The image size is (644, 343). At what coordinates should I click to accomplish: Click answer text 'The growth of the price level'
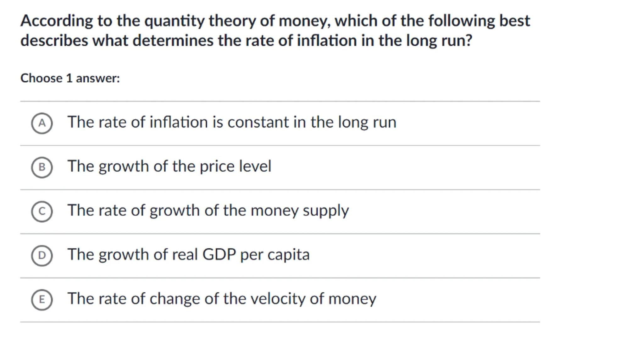(x=169, y=166)
